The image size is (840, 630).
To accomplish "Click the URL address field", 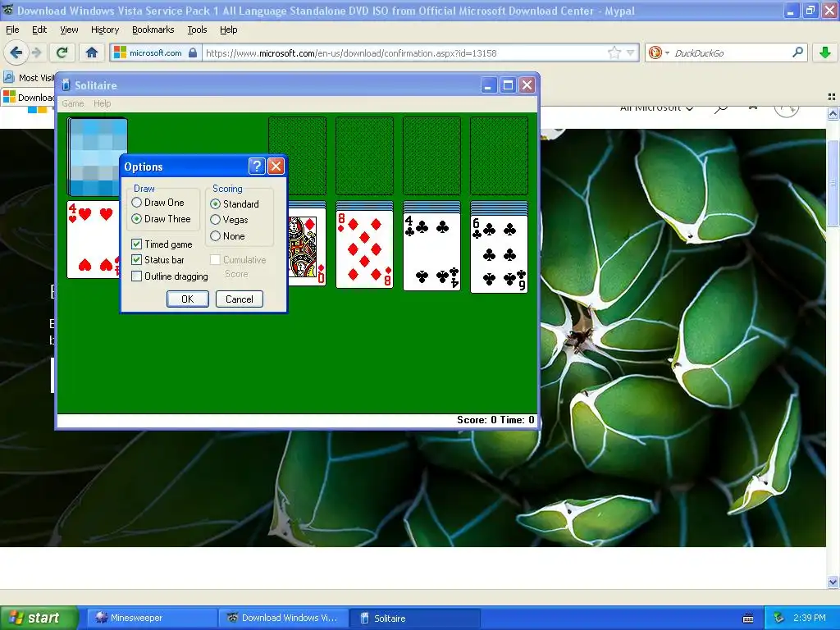I will coord(405,53).
